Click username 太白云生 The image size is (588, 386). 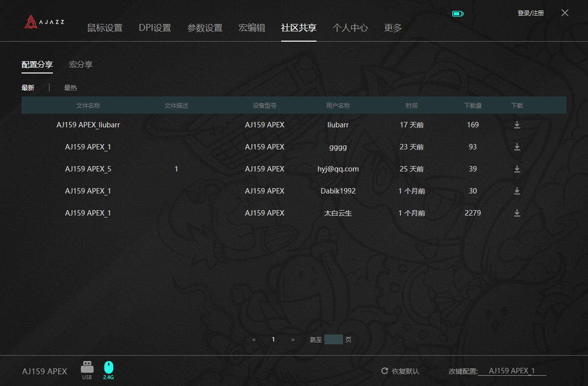(x=338, y=213)
